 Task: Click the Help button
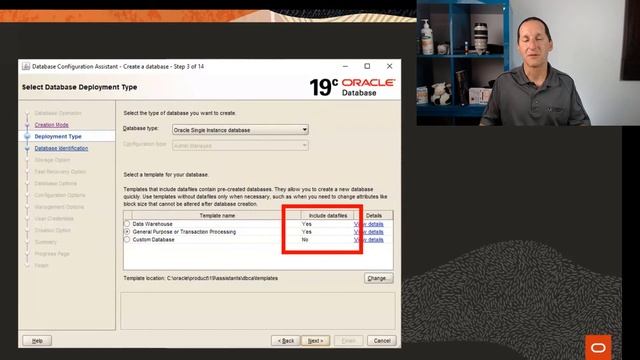click(37, 340)
